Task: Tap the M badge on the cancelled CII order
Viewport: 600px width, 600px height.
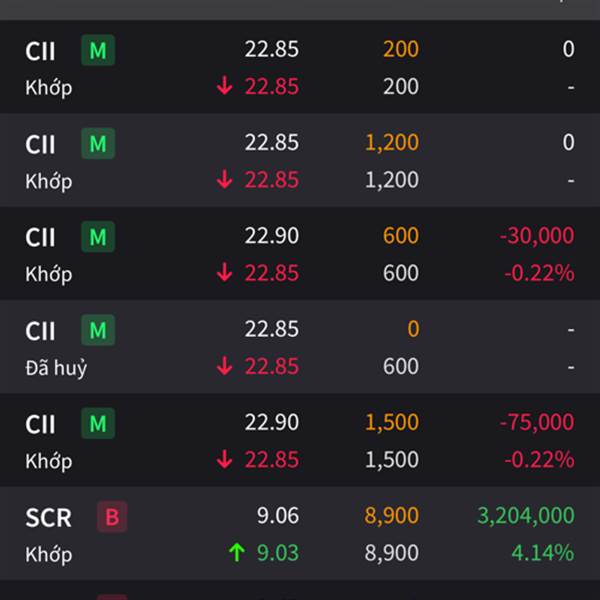Action: [98, 330]
